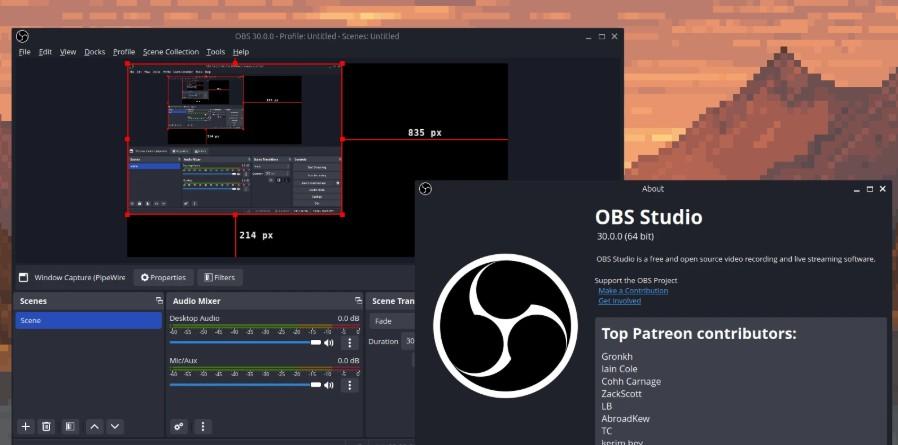Mute Mic/Aux speaker icon
Image resolution: width=898 pixels, height=445 pixels.
(329, 384)
